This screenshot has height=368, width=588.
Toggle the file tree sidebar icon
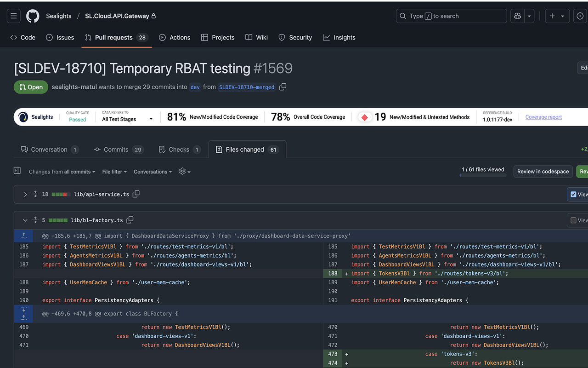17,171
